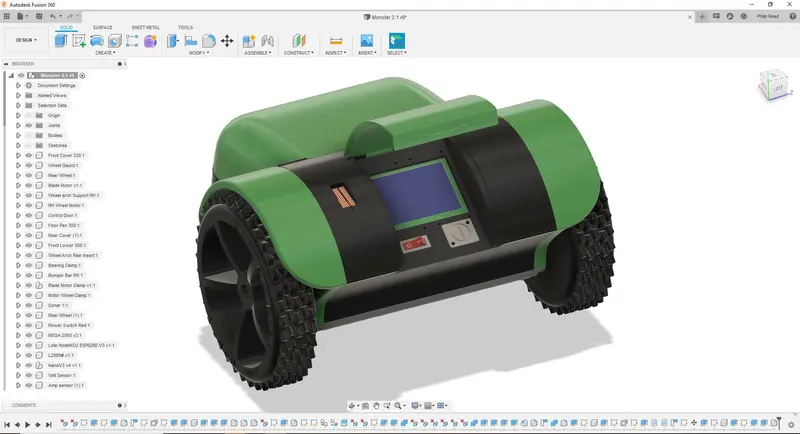800x434 pixels.
Task: Click New Component icon in Assemble
Action: [249, 41]
